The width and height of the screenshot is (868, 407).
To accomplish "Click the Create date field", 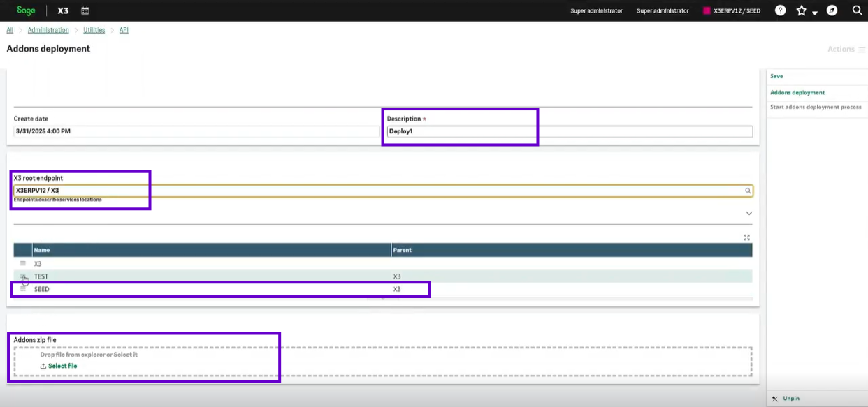I will tap(196, 131).
